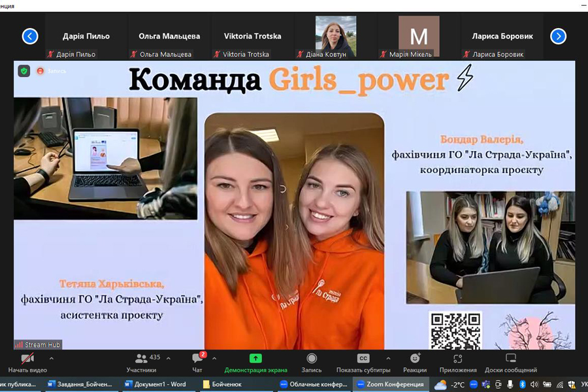Select Zoom Конференция taskbar item
The image size is (588, 392).
pos(391,384)
